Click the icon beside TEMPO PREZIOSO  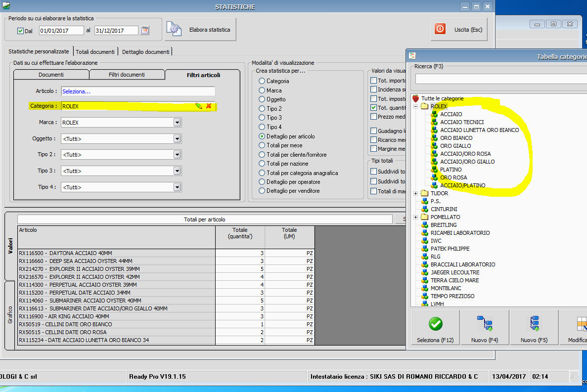tap(424, 296)
